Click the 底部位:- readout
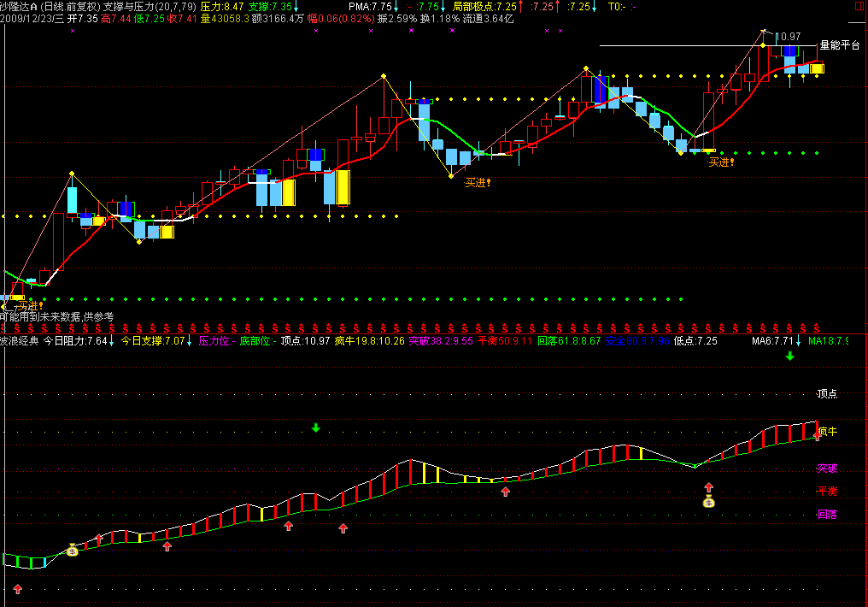 tap(258, 341)
